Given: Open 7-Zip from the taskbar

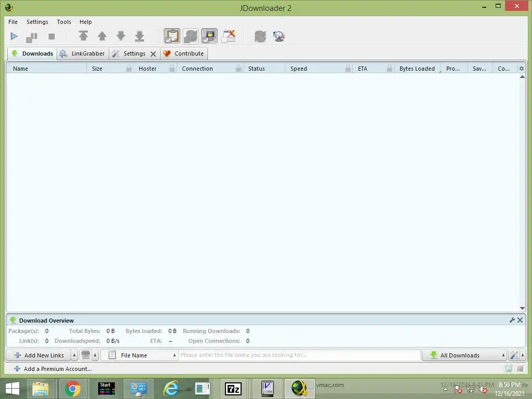Looking at the screenshot, I should pos(233,389).
